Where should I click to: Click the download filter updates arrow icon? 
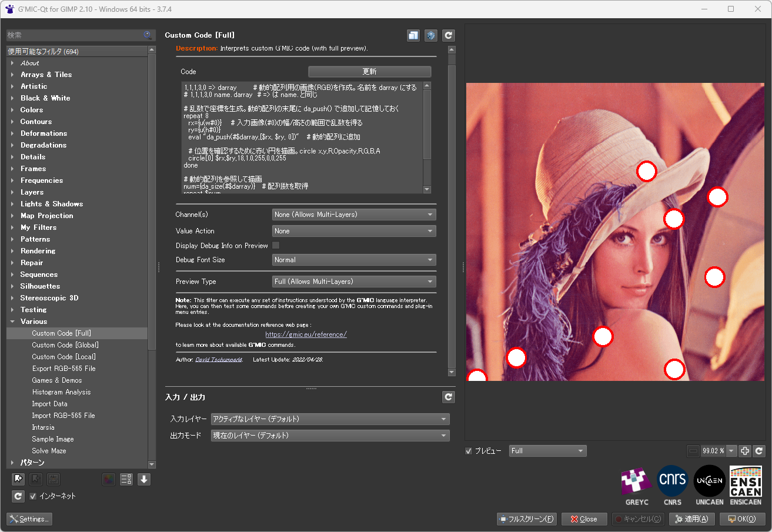coord(144,479)
